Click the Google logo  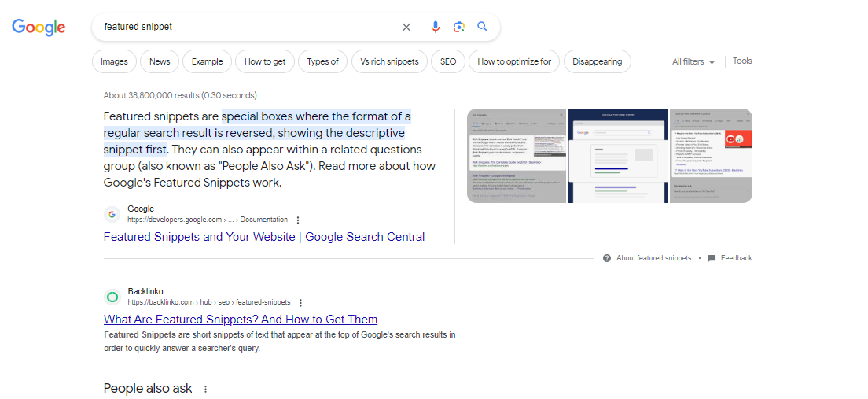coord(39,28)
